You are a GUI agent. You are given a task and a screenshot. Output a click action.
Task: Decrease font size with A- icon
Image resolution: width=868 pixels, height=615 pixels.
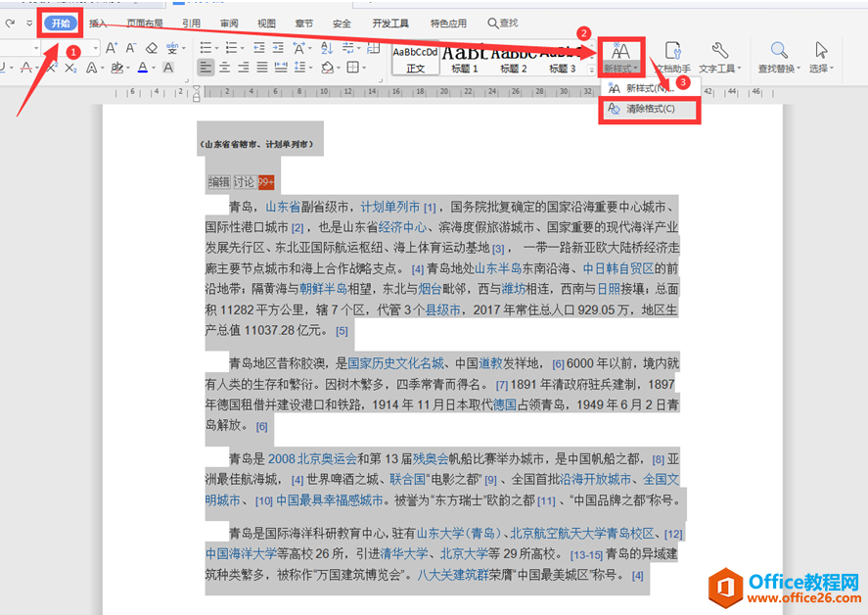[x=131, y=48]
